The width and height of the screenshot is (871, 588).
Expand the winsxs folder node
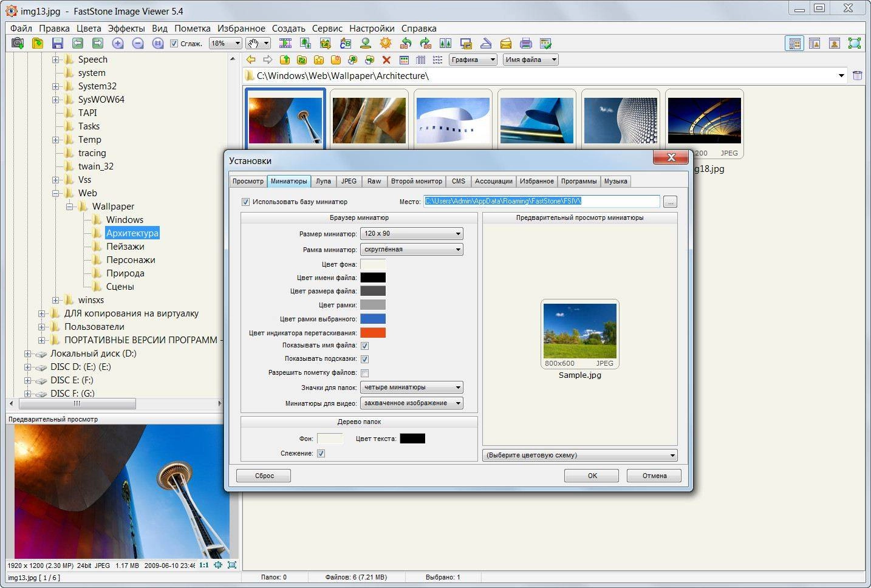56,300
